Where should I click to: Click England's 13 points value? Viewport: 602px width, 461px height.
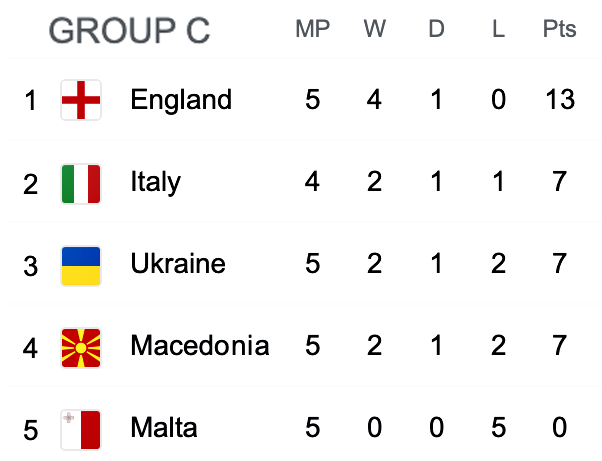click(x=559, y=100)
